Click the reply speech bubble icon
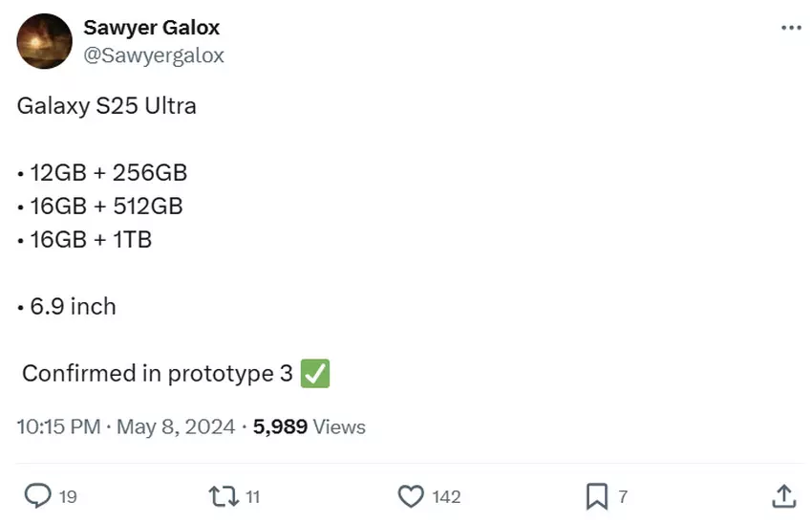812x524 pixels. 36,495
